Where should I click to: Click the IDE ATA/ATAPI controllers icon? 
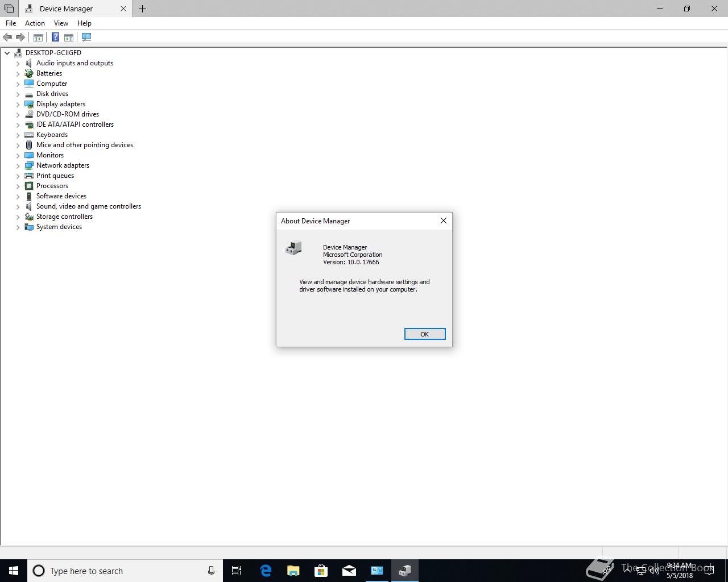(29, 124)
